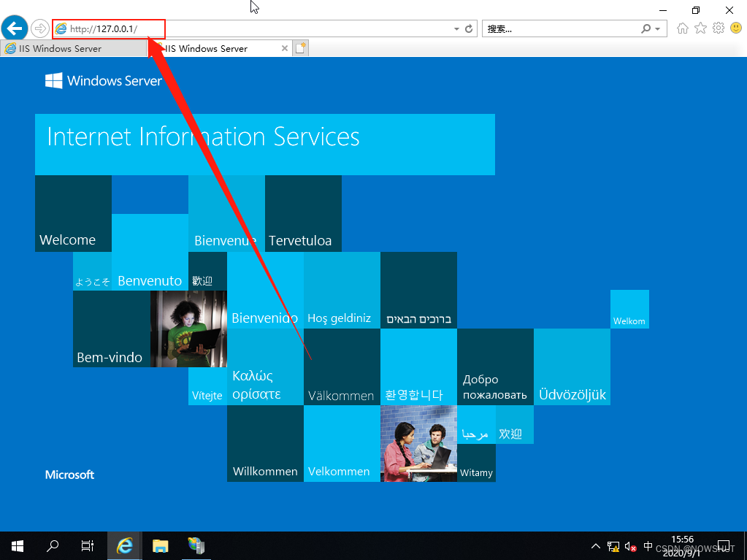Expand the address bar history dropdown
This screenshot has height=560, width=747.
pyautogui.click(x=457, y=29)
